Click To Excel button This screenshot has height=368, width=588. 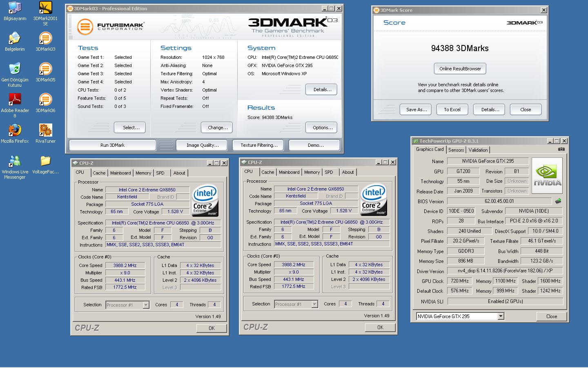[x=452, y=110]
